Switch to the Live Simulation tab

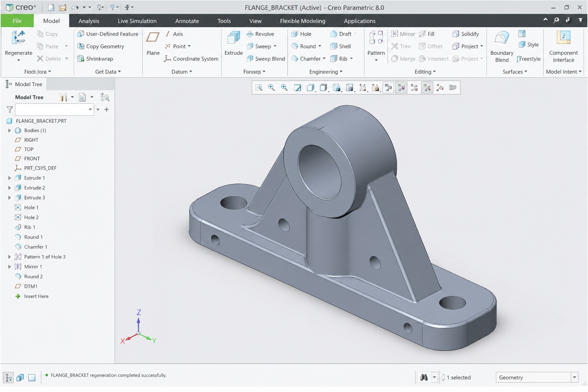137,21
